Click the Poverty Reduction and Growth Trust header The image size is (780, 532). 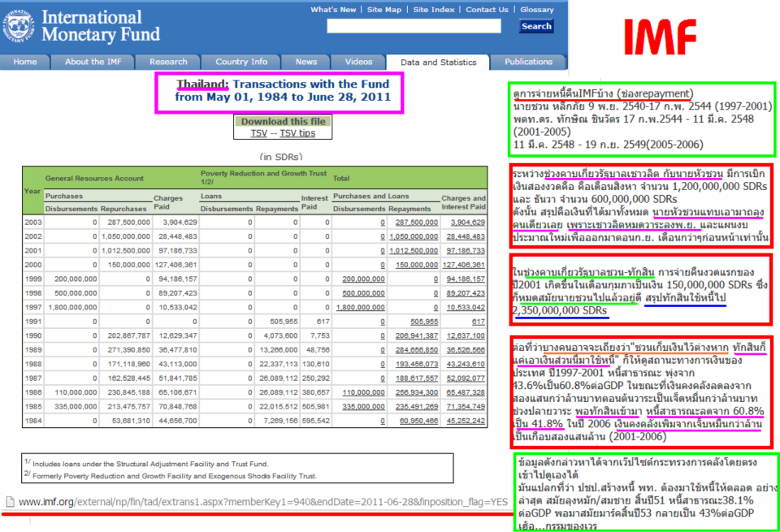(263, 178)
